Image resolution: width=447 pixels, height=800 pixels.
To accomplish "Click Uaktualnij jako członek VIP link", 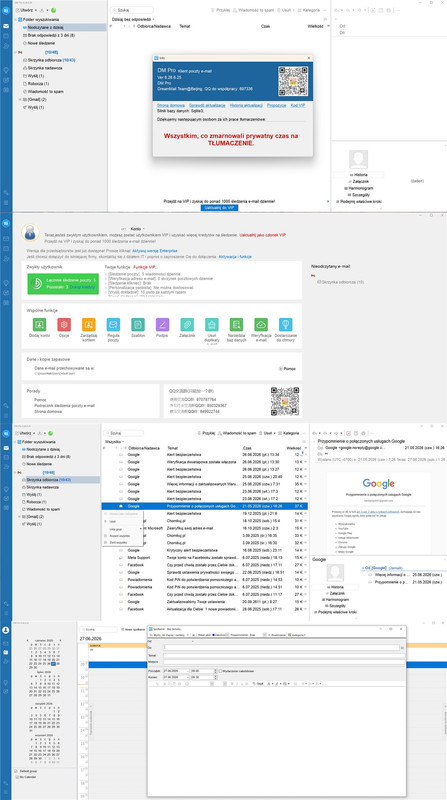I will coord(262,234).
